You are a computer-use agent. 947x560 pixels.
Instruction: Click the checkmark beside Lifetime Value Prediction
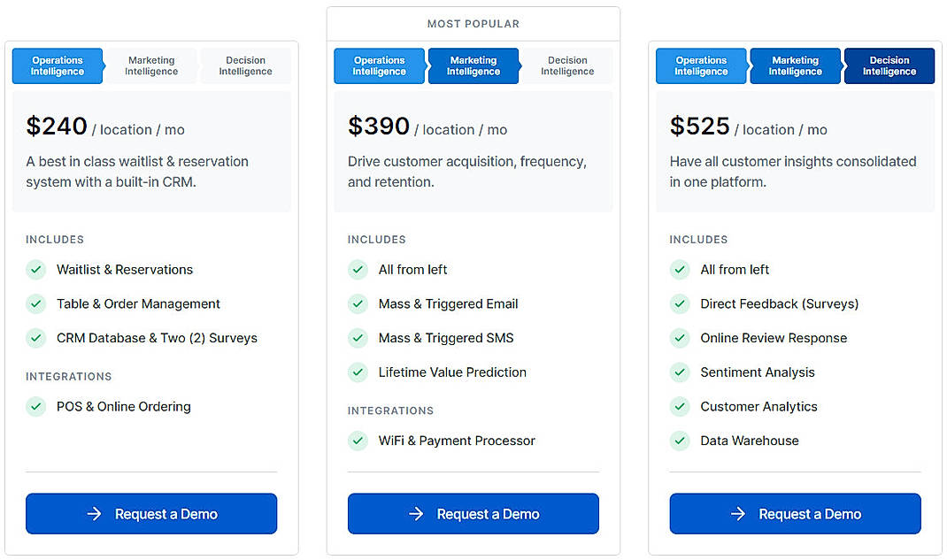(x=358, y=372)
